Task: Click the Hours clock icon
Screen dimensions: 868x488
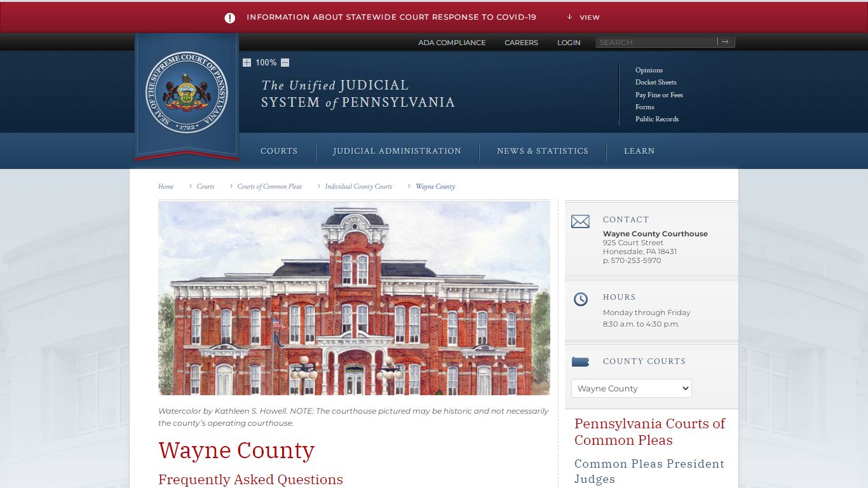Action: 581,299
